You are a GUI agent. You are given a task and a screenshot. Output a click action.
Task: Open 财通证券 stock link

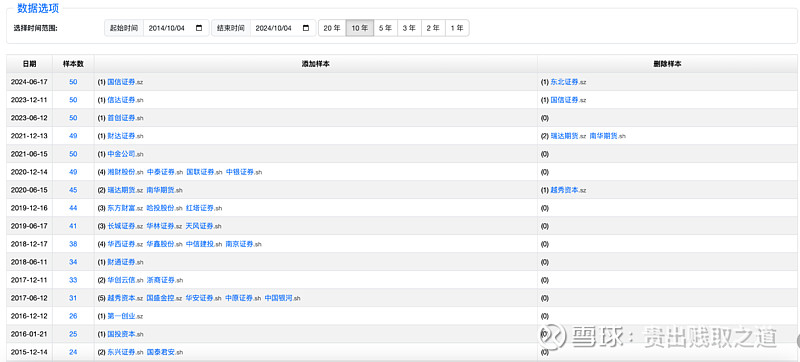point(121,262)
